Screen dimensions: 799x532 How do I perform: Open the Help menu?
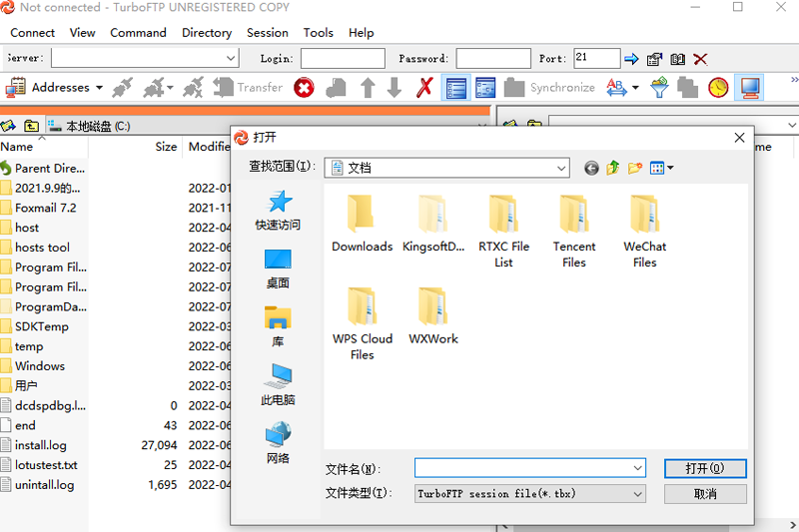coord(361,33)
